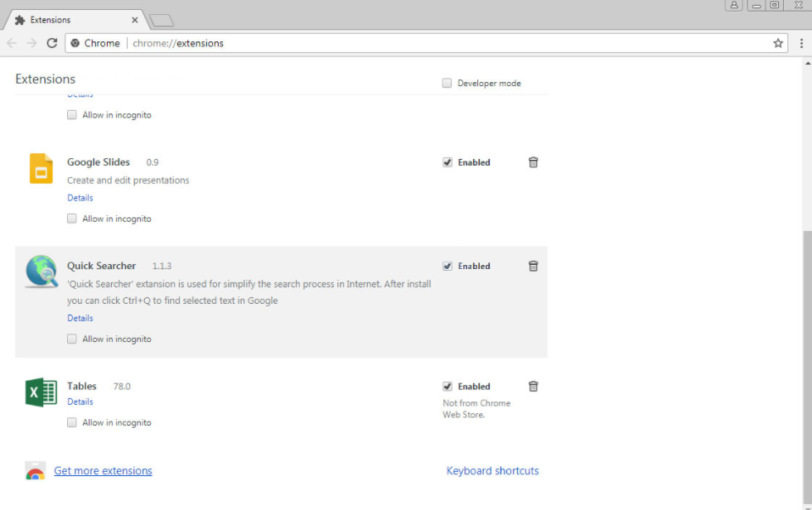812x510 pixels.
Task: Click the Tables Excel-style icon
Action: pos(41,392)
